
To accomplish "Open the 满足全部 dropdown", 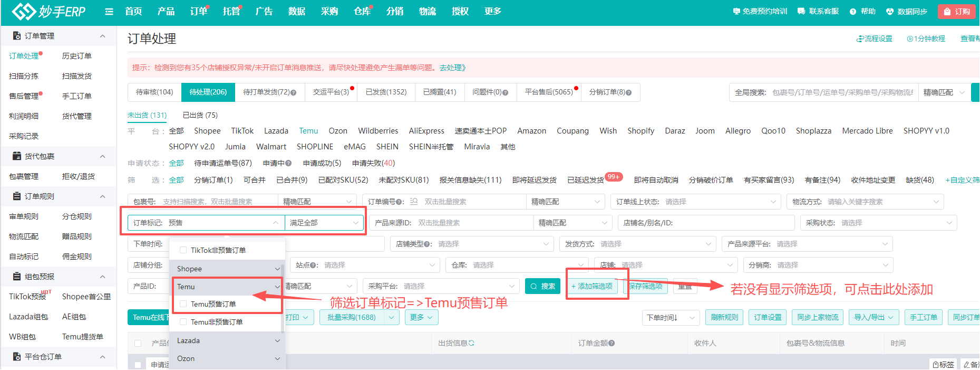I will click(324, 223).
